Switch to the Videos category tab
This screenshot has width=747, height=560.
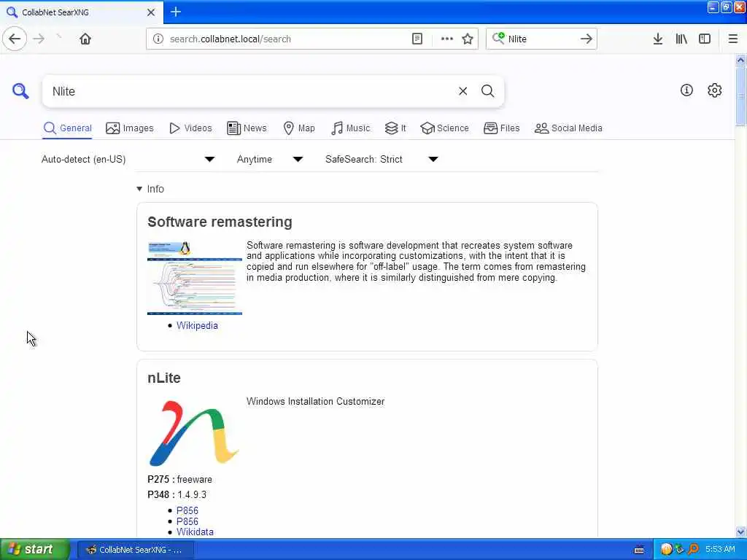tap(190, 128)
